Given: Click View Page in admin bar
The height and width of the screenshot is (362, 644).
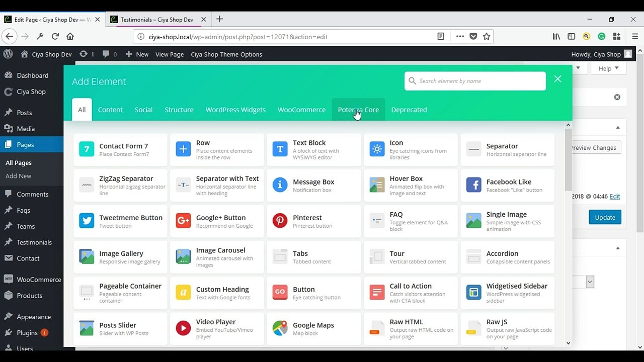Looking at the screenshot, I should tap(170, 54).
